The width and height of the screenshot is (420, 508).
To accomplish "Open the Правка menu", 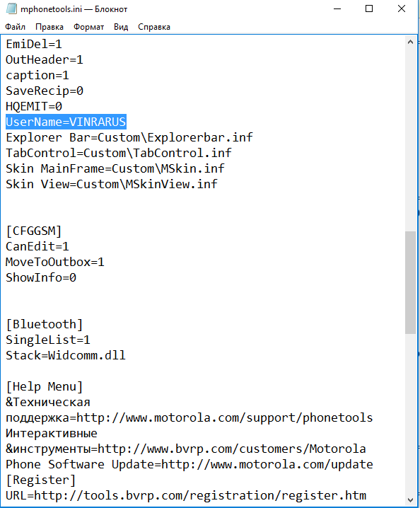I will [49, 27].
